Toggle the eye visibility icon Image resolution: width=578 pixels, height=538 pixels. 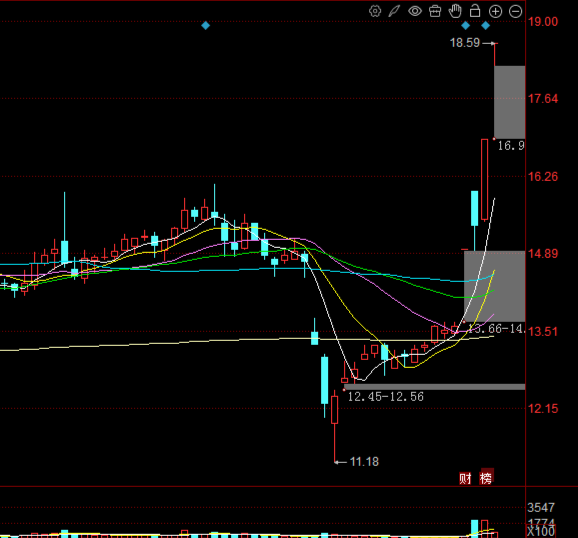click(x=415, y=11)
